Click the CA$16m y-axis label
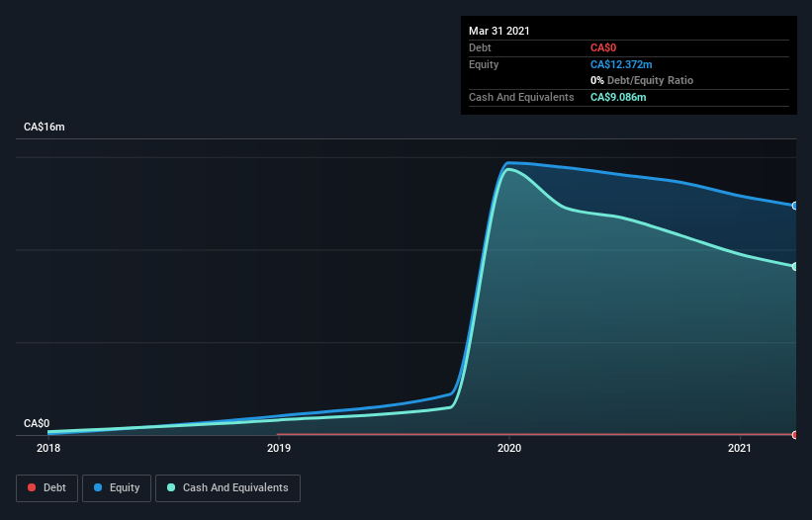 click(45, 127)
